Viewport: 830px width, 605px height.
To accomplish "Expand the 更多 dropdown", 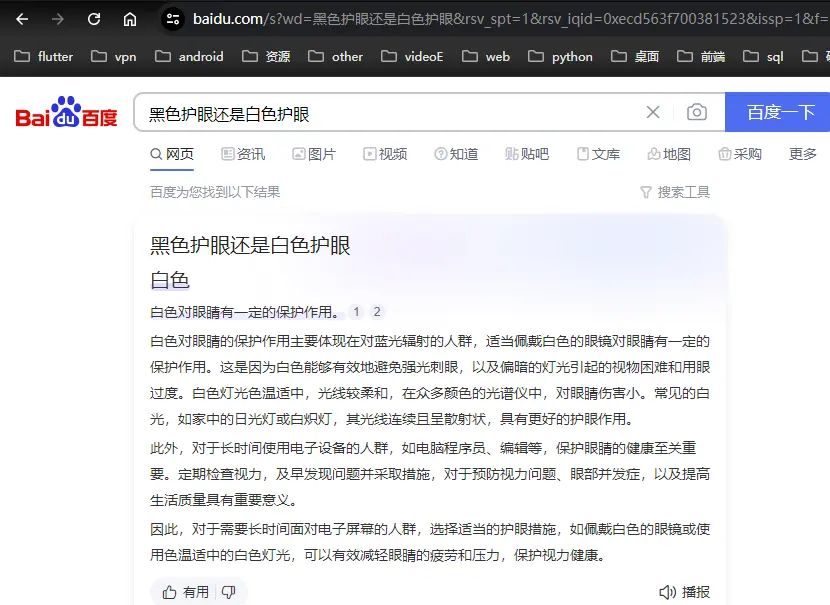I will click(802, 154).
